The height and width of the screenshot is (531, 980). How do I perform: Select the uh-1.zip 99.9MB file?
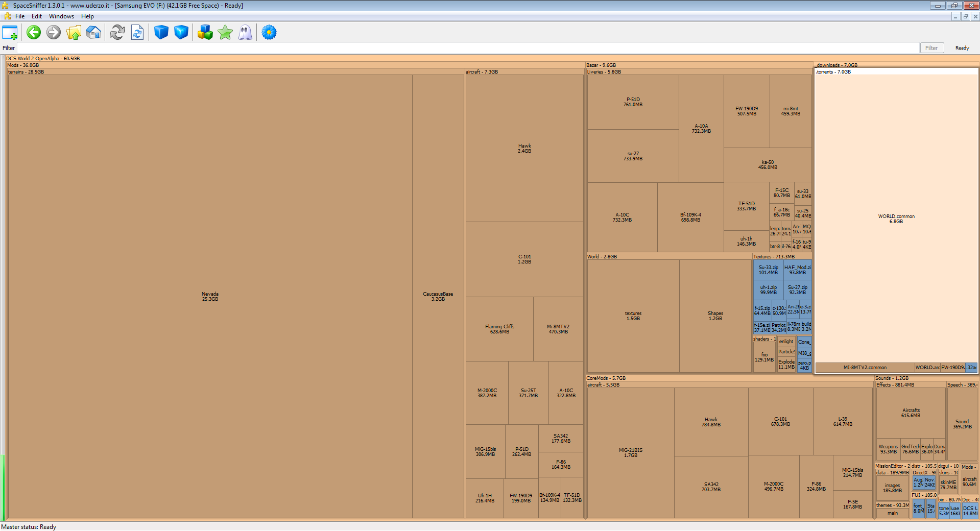(768, 290)
